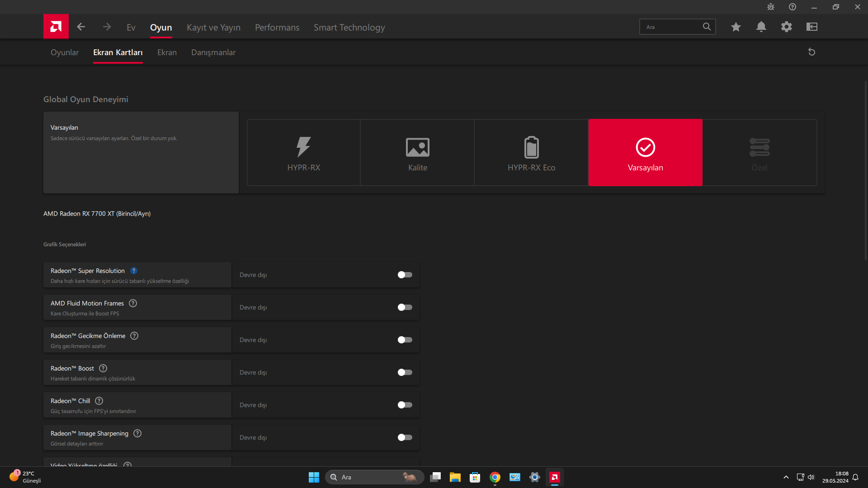
Task: Click the search magnifier icon
Action: [707, 27]
